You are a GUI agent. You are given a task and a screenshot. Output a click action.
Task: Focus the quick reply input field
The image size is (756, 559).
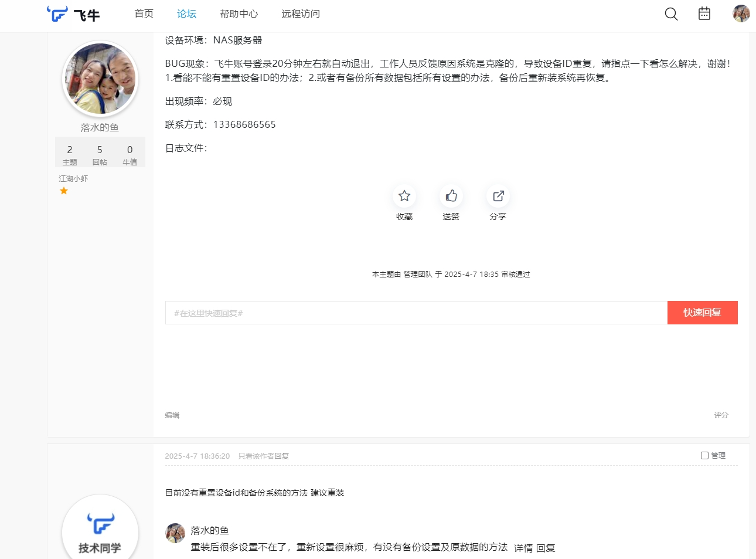click(x=416, y=313)
